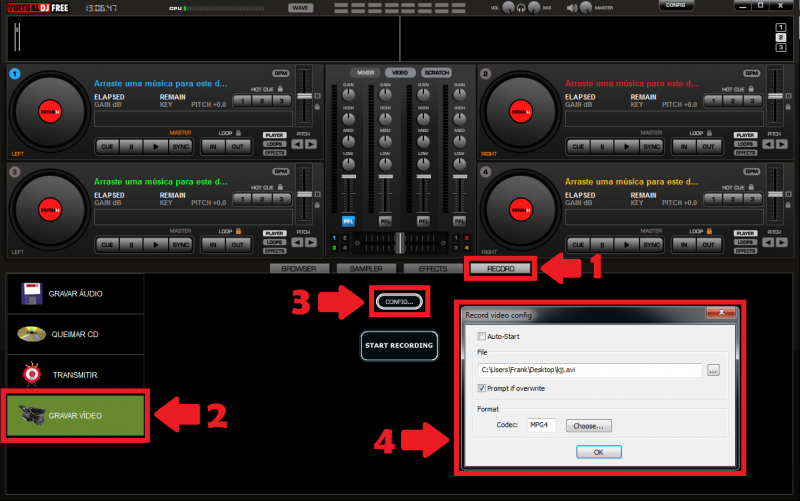
Task: Open BPM editor on deck 1
Action: click(281, 73)
